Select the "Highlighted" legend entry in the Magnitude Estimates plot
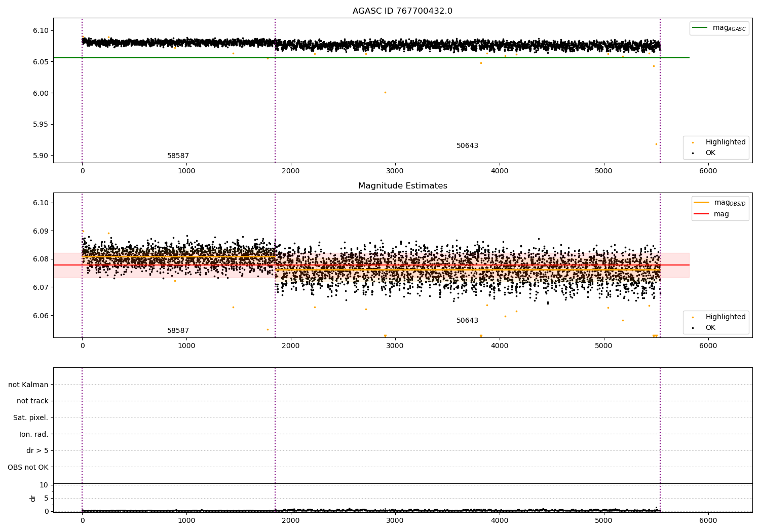 coord(726,317)
